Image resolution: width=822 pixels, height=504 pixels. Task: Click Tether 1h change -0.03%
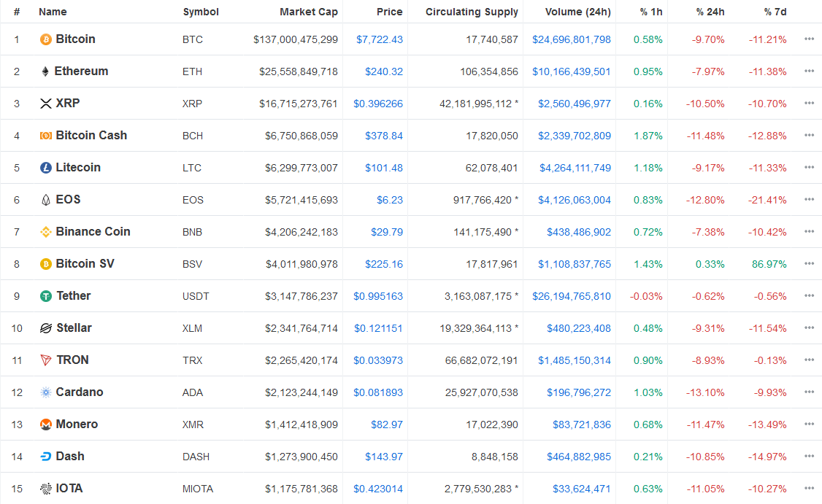click(646, 297)
